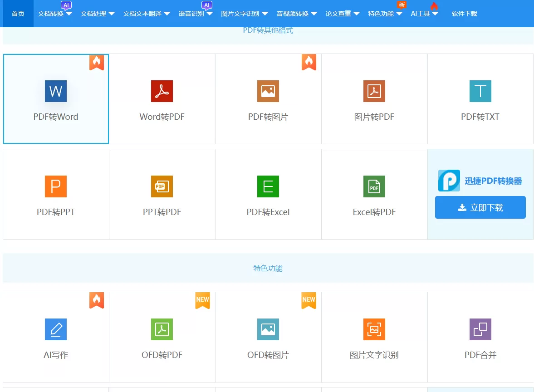Image resolution: width=534 pixels, height=392 pixels.
Task: Open the PDF转PPT converter
Action: point(55,194)
